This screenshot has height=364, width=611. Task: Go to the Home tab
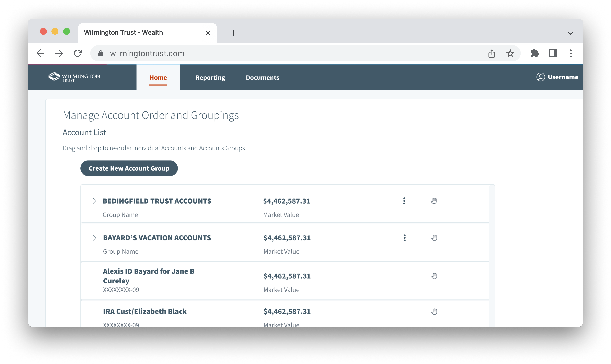tap(158, 77)
